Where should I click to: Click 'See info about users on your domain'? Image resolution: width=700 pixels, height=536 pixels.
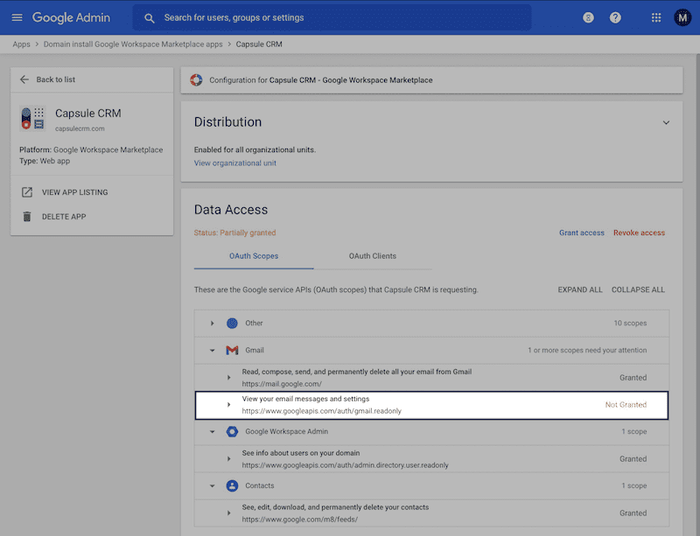point(301,453)
